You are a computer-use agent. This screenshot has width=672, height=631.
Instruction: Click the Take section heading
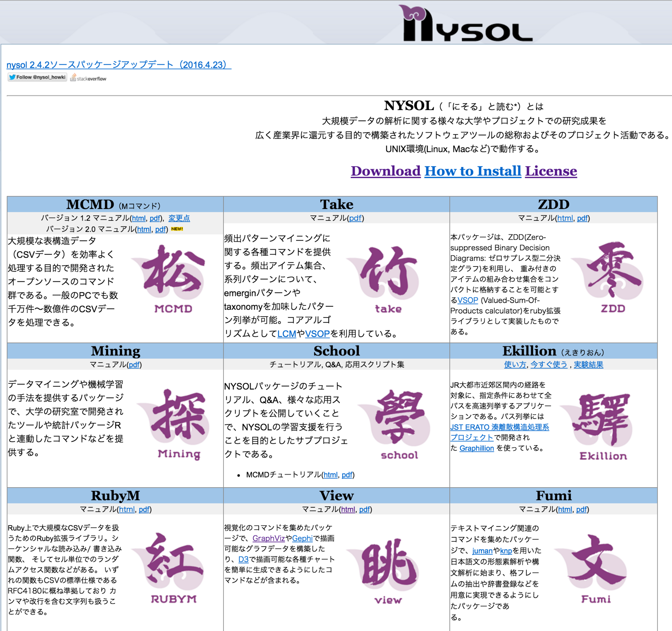point(337,205)
